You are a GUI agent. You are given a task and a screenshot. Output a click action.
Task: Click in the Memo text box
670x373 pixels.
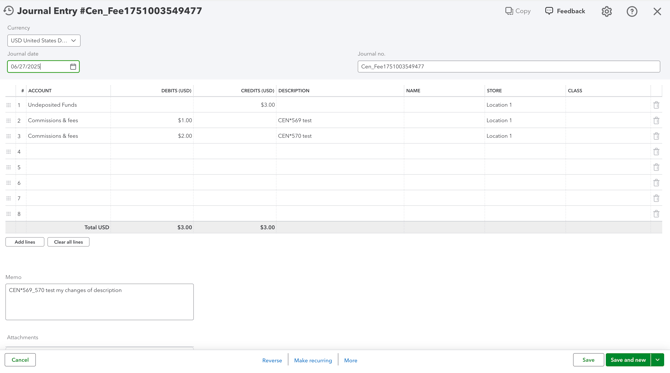[99, 302]
